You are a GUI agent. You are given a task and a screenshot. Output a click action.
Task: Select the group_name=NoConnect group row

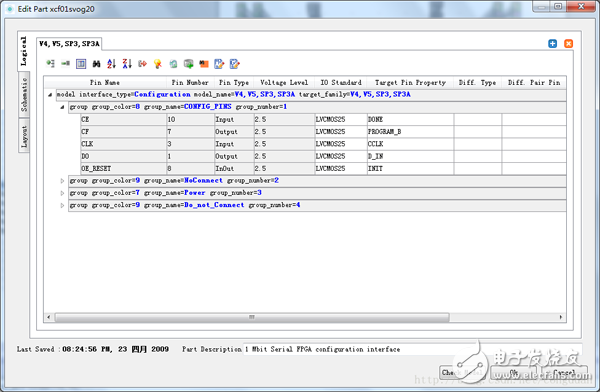click(x=317, y=181)
